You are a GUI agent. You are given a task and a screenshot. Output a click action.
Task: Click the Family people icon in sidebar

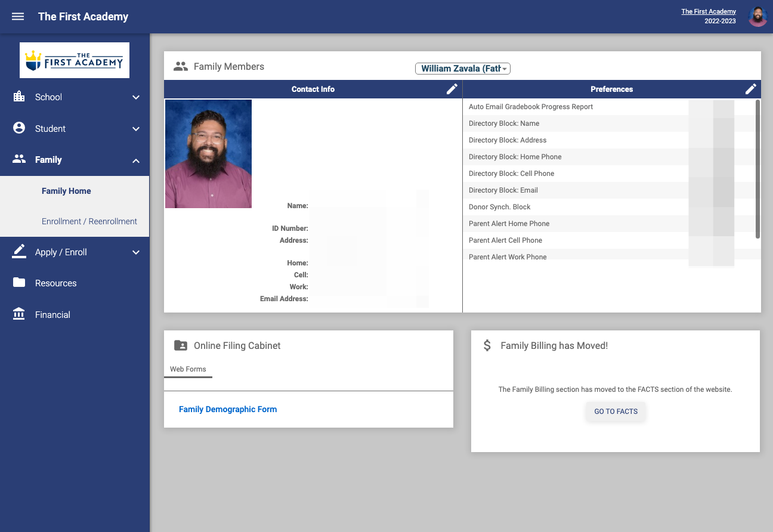[19, 159]
